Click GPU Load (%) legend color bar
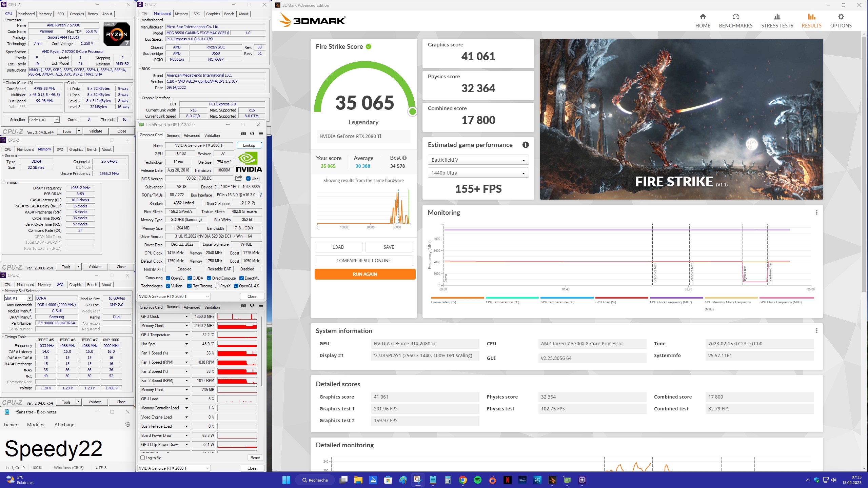The image size is (868, 488). (622, 298)
